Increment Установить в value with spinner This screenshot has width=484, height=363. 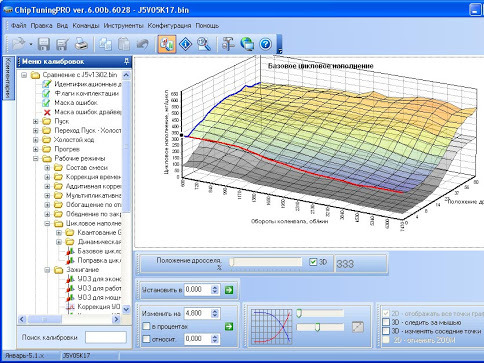click(215, 287)
